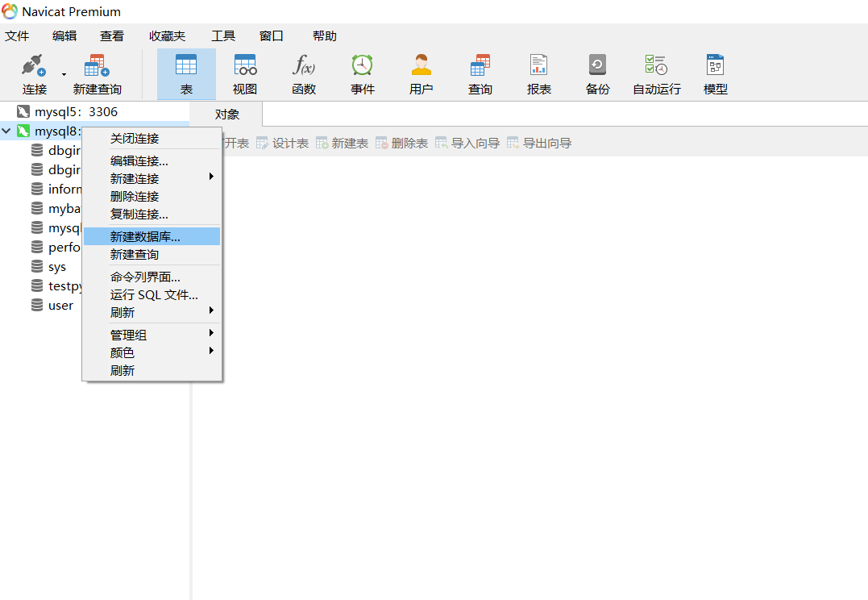Open the 视图 (Views) view

pyautogui.click(x=244, y=73)
